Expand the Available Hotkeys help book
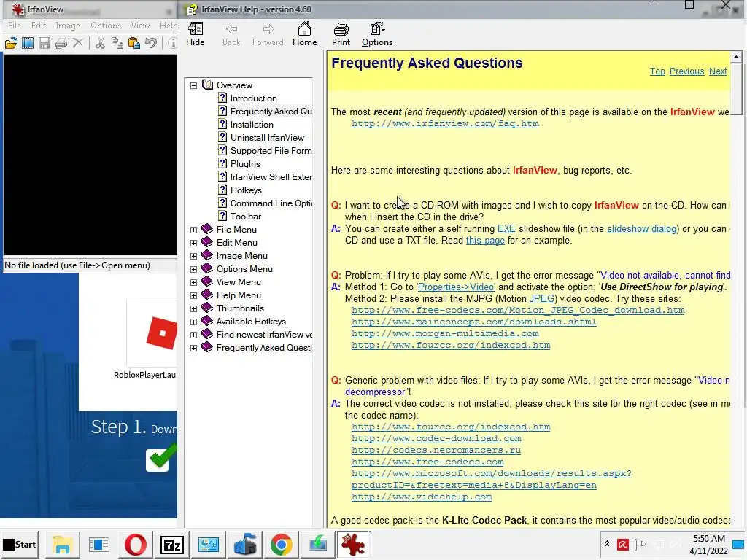The width and height of the screenshot is (747, 560). coord(193,322)
